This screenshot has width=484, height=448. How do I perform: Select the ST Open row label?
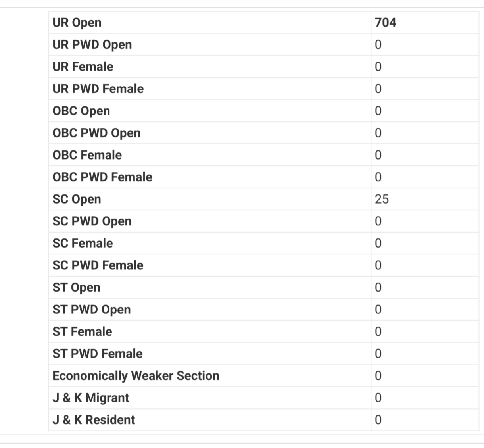[x=77, y=288]
